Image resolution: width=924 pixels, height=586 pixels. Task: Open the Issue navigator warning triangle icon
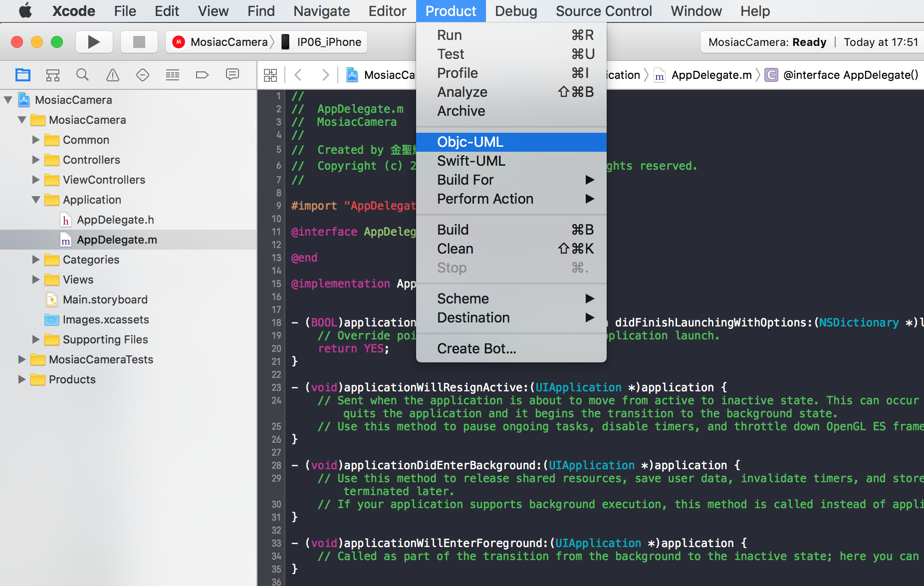click(x=113, y=75)
